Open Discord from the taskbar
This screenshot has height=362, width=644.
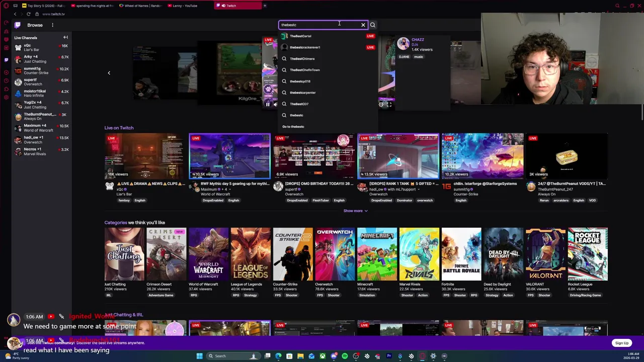tap(334, 356)
